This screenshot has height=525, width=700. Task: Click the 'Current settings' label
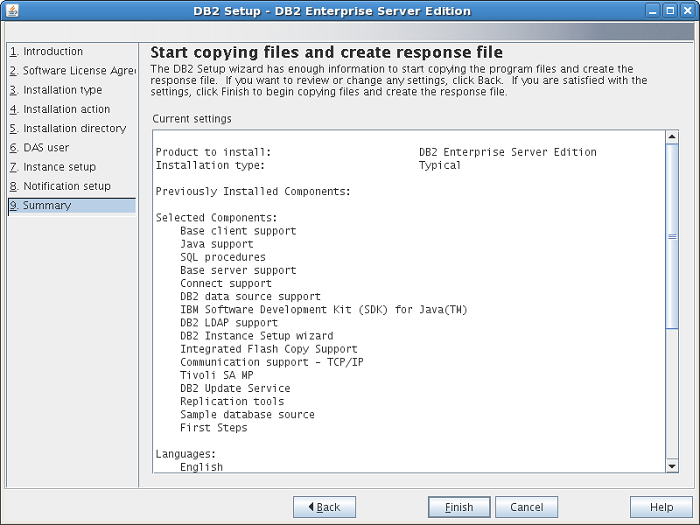click(192, 119)
